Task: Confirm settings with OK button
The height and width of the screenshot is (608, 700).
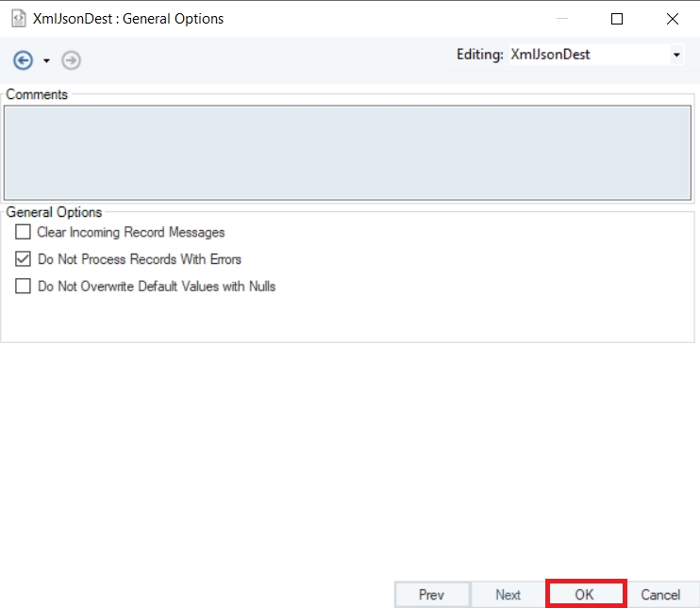Action: click(584, 595)
